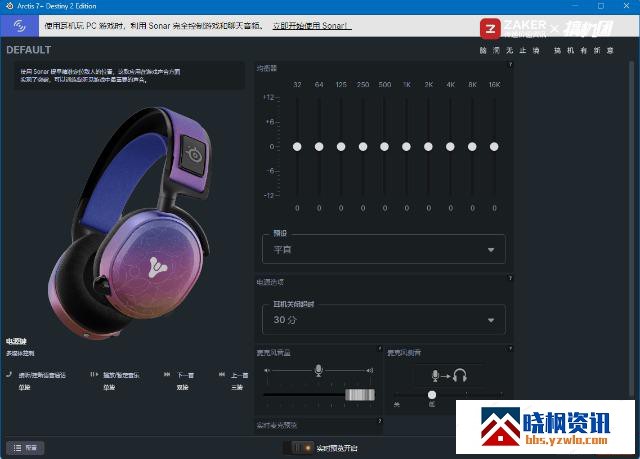Open the 配置 configurations list button
The height and width of the screenshot is (459, 640).
click(25, 448)
